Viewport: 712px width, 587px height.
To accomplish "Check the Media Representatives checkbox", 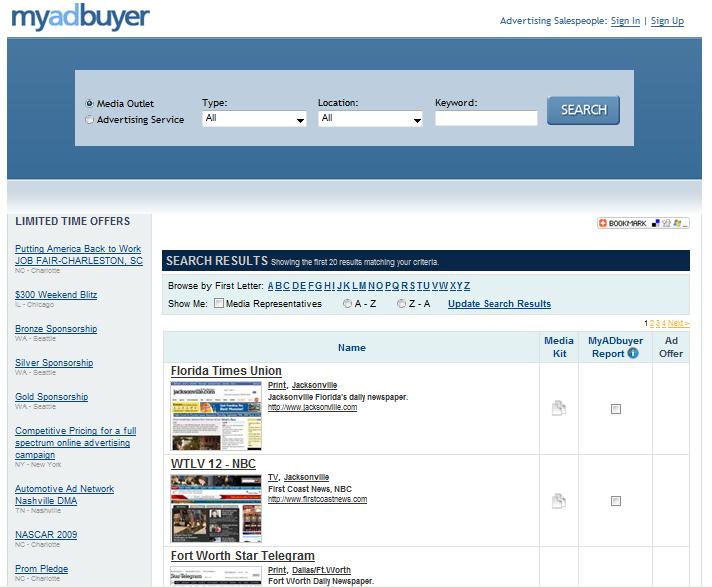I will coord(219,303).
